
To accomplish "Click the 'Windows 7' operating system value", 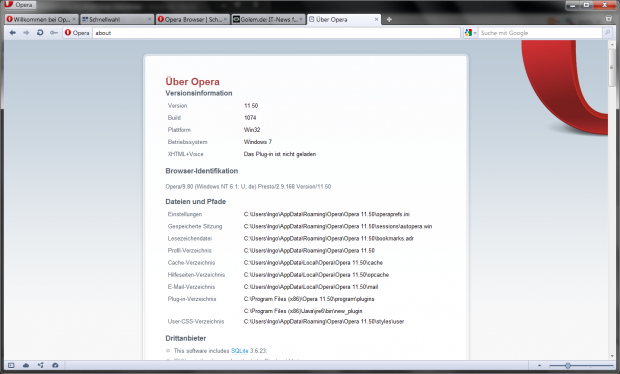I will point(258,142).
